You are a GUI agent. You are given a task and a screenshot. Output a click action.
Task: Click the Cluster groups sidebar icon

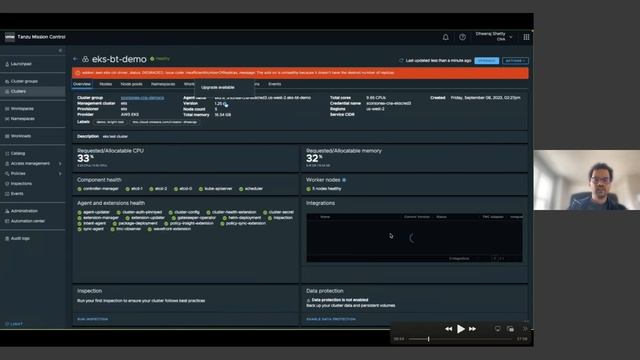click(7, 82)
